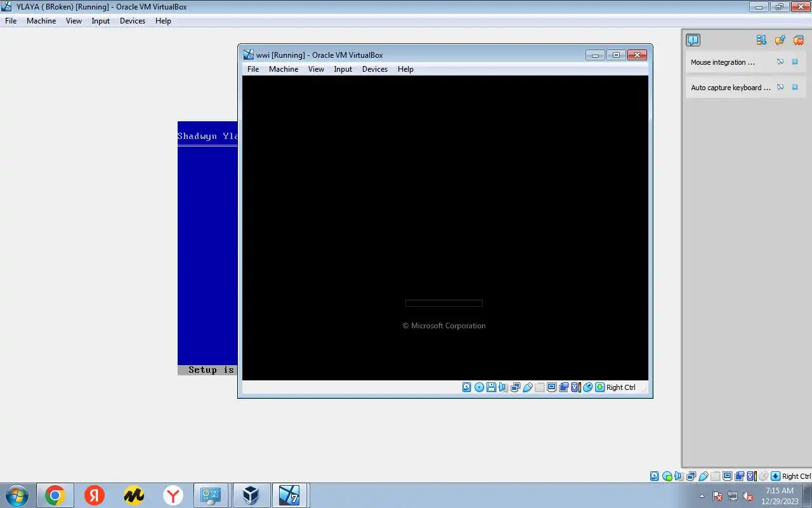812x508 pixels.
Task: Click audio indicator in wwi status bar
Action: 503,387
